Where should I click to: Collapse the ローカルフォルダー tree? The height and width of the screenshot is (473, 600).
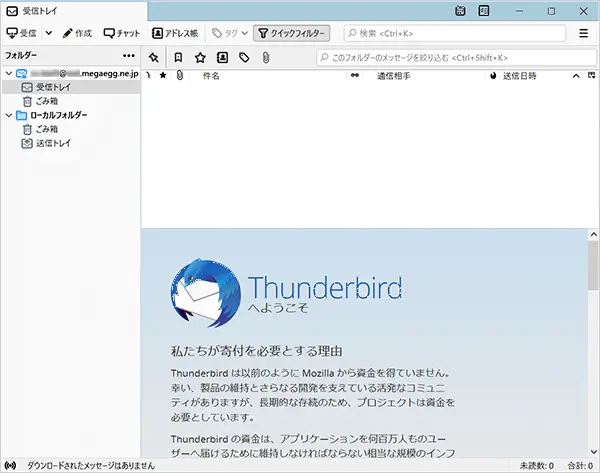click(x=9, y=115)
